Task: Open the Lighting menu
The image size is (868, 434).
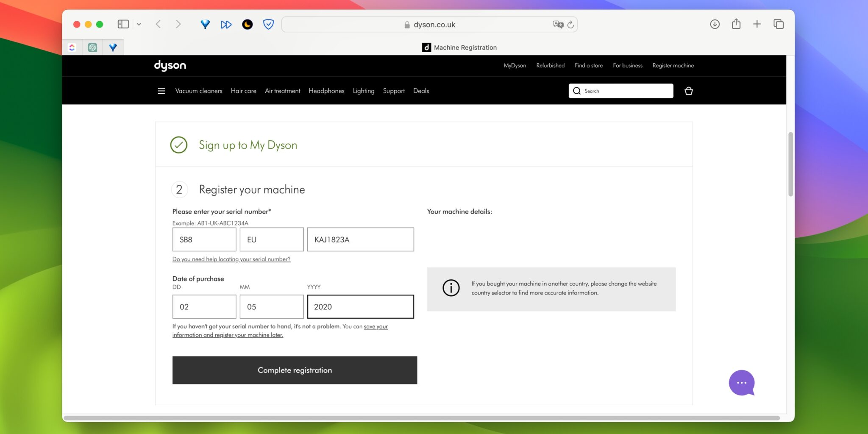Action: pos(363,91)
